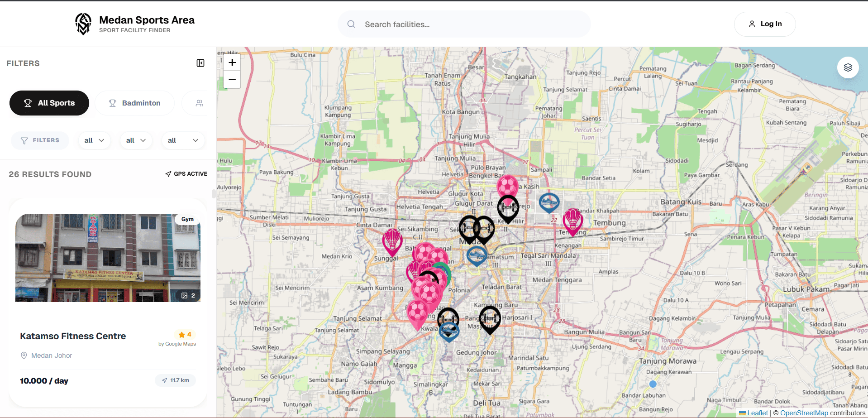
Task: Click the dumbbell gym marker near Sei Kera Hilir
Action: pyautogui.click(x=508, y=209)
